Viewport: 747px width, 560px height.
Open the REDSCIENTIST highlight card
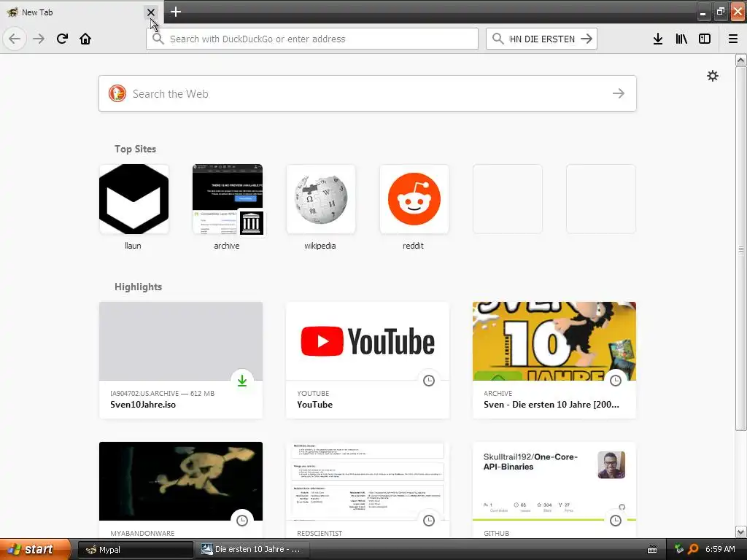tap(368, 491)
